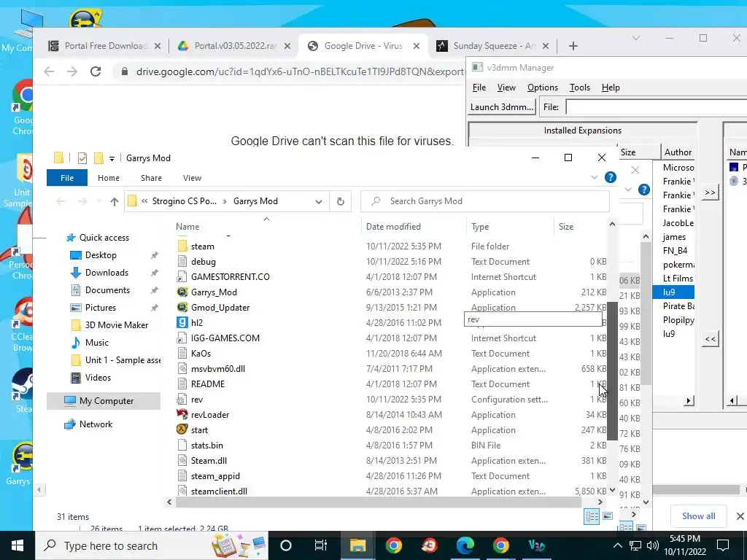Open Explorer View ribbon tab
747x560 pixels.
point(192,178)
